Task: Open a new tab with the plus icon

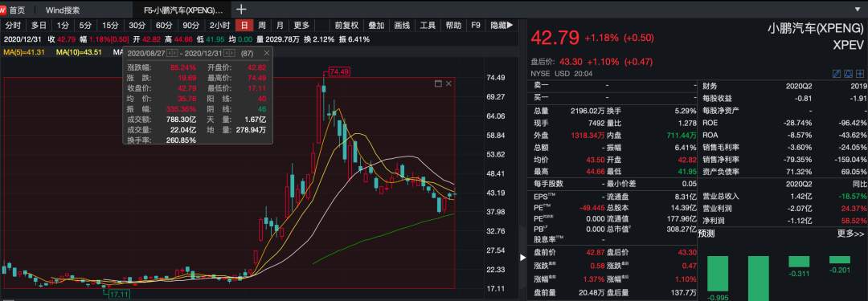Action: pyautogui.click(x=241, y=10)
